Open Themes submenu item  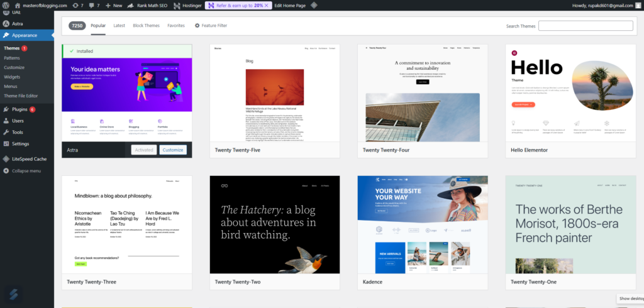(11, 48)
